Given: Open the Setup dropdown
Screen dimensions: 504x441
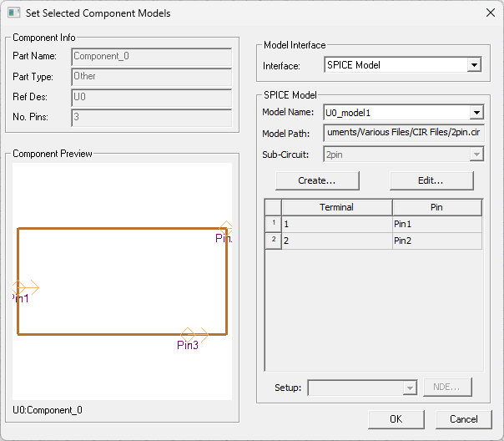Looking at the screenshot, I should tap(363, 388).
